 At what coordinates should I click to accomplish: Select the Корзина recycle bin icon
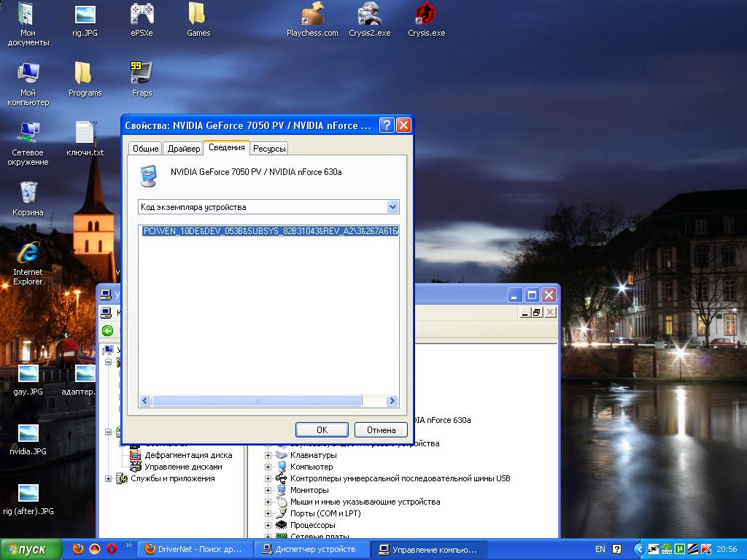pos(28,193)
